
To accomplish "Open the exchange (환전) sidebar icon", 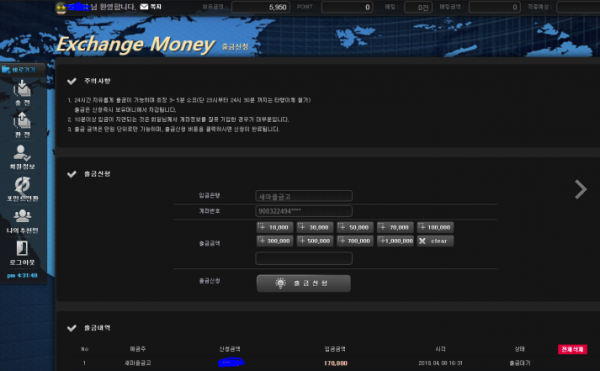I will 22,124.
